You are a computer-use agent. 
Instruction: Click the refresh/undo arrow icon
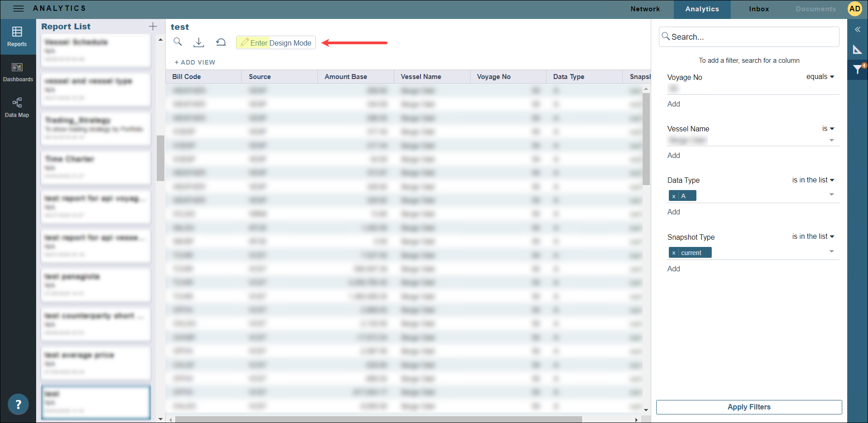click(221, 42)
